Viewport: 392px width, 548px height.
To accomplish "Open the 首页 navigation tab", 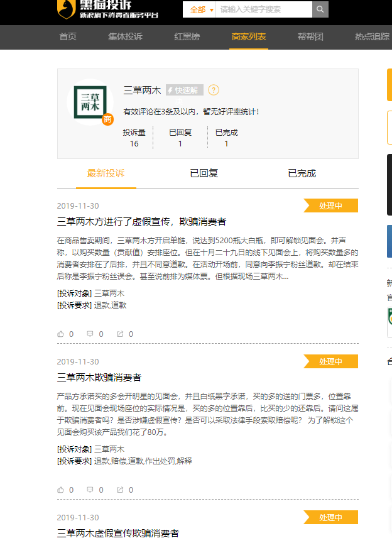I will (68, 36).
